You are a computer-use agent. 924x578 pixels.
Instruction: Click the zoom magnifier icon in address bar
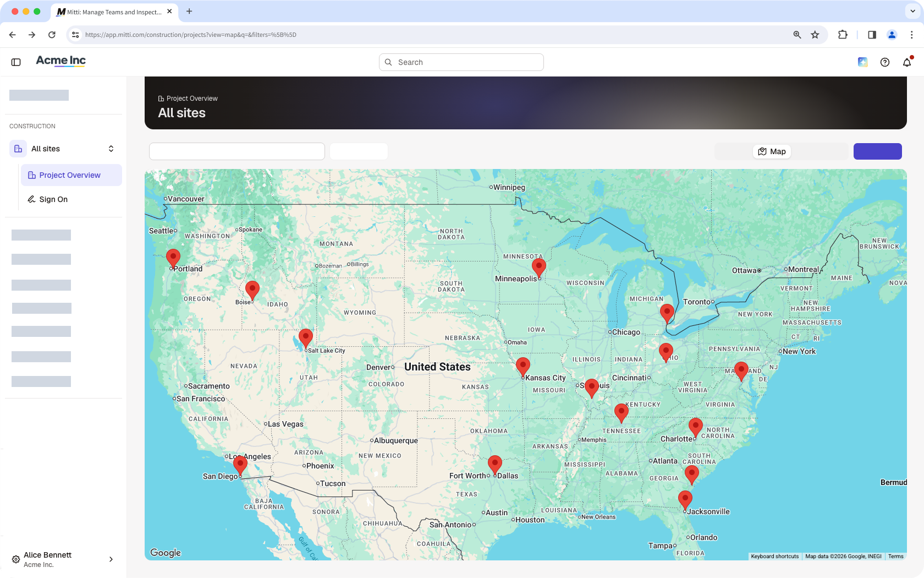(797, 35)
